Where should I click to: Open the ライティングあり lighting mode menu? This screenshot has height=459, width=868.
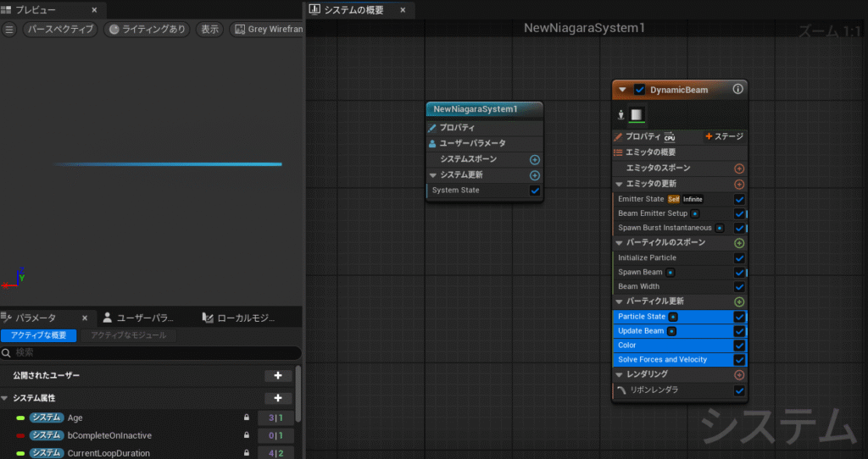click(147, 30)
